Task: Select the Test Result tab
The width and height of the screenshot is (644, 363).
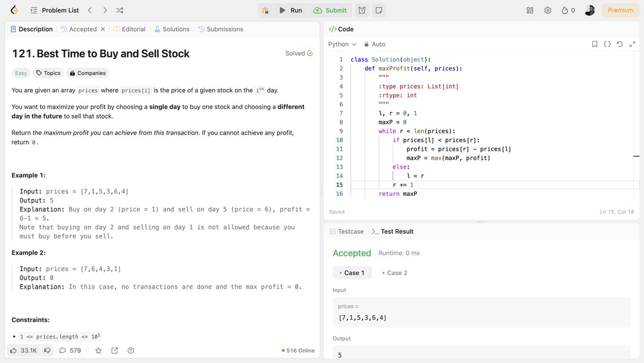Action: point(392,231)
